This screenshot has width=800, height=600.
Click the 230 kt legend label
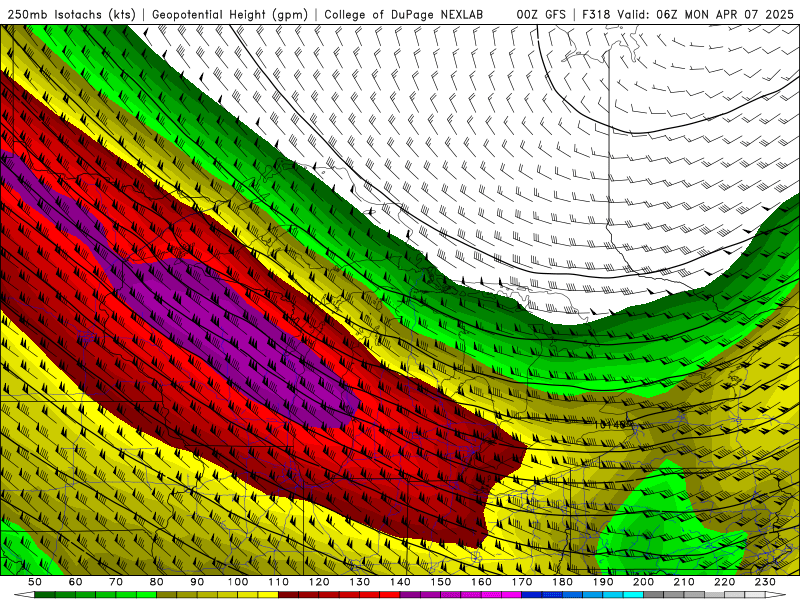(x=765, y=582)
